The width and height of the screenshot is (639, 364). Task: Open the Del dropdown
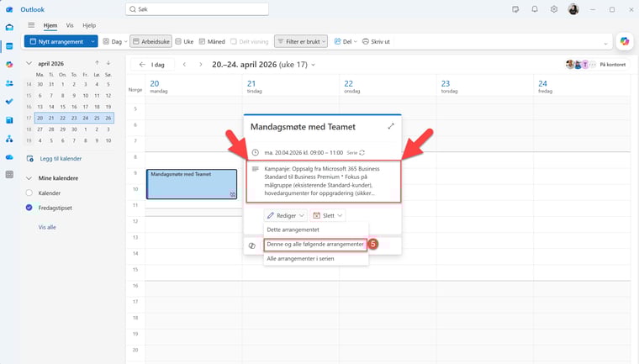coord(346,41)
